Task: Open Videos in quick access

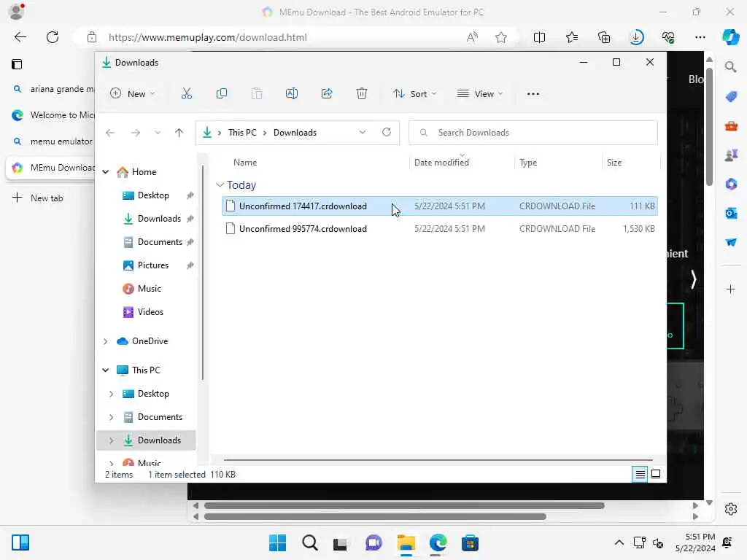Action: [150, 312]
